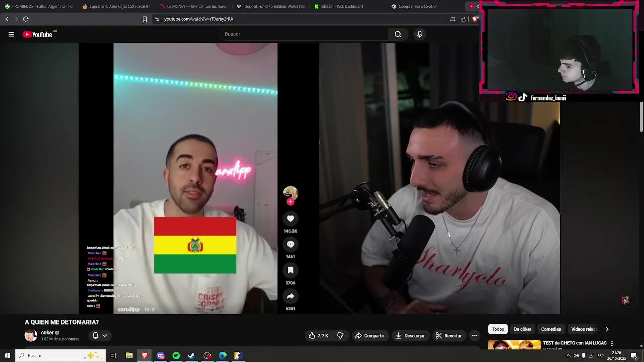Open clock and date in tray
The image size is (644, 362).
coord(616,356)
